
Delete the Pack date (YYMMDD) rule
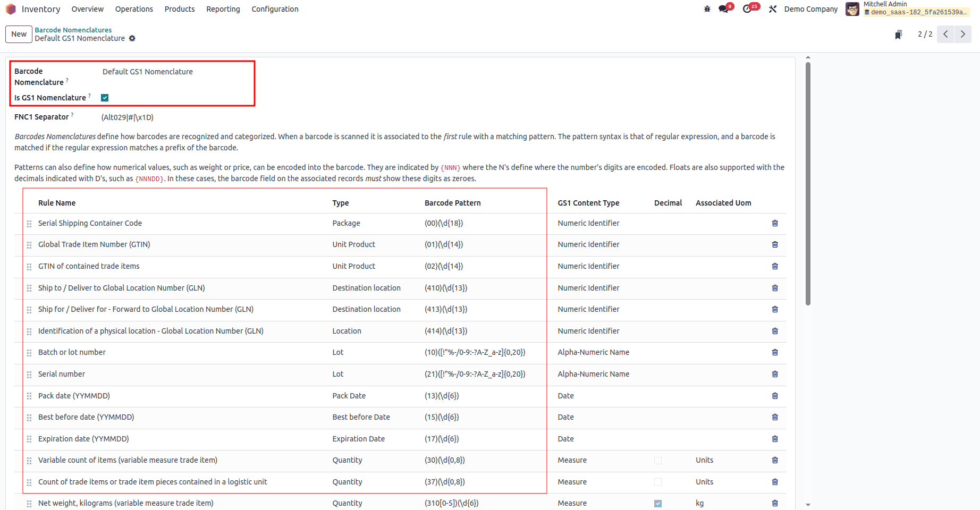pos(775,396)
